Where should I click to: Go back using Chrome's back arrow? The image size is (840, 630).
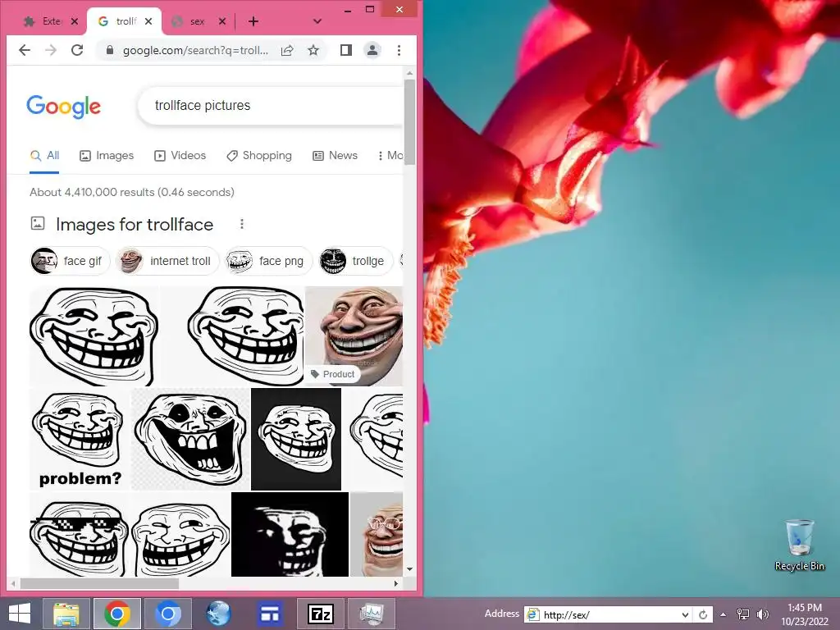click(25, 50)
